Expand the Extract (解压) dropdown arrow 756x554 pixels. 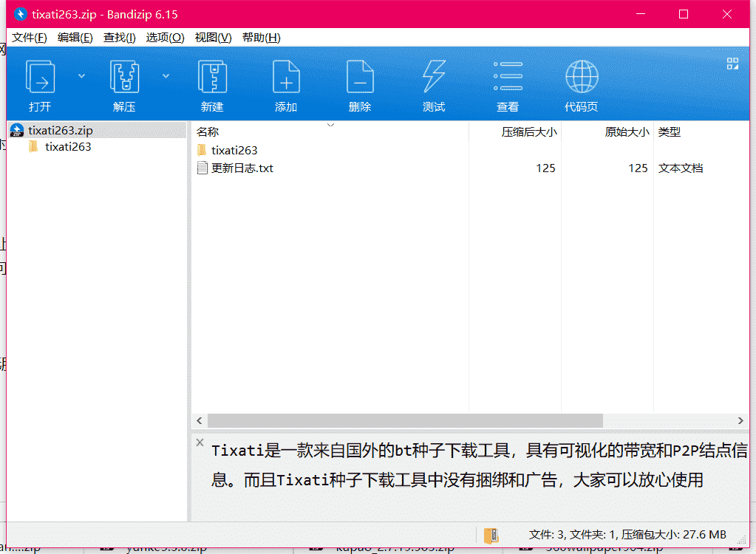tap(166, 76)
